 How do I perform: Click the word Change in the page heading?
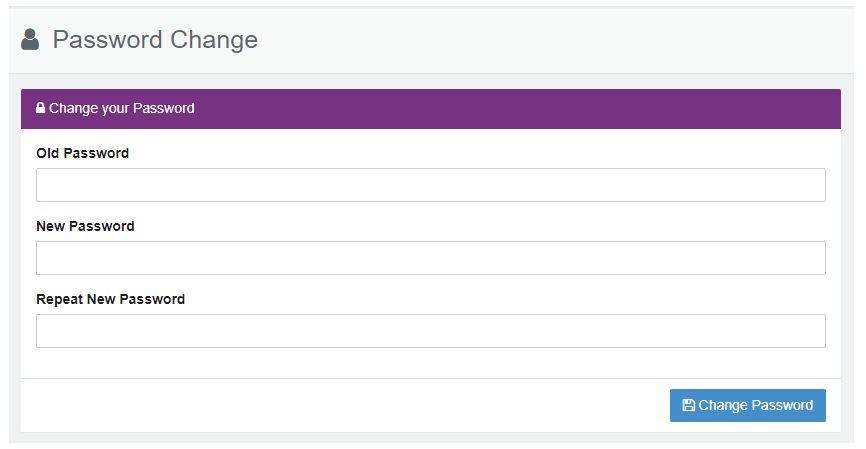coord(214,40)
